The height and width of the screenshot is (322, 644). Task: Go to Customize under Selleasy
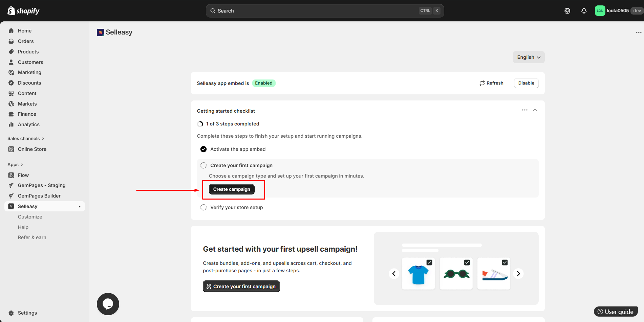(30, 217)
